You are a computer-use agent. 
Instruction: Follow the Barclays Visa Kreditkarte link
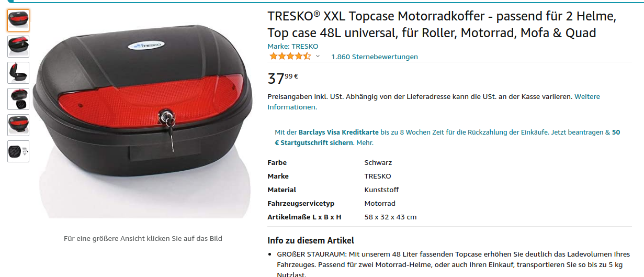coord(338,132)
